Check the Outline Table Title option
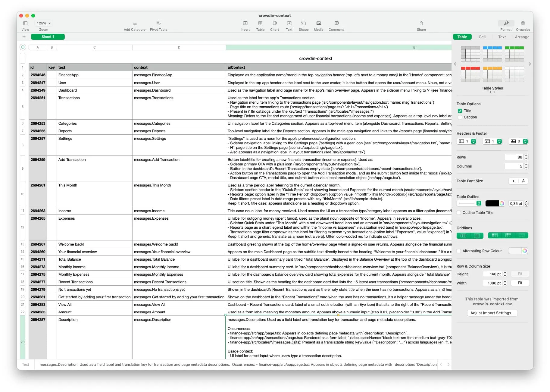Screen dimensions: 550x392 click(x=459, y=212)
